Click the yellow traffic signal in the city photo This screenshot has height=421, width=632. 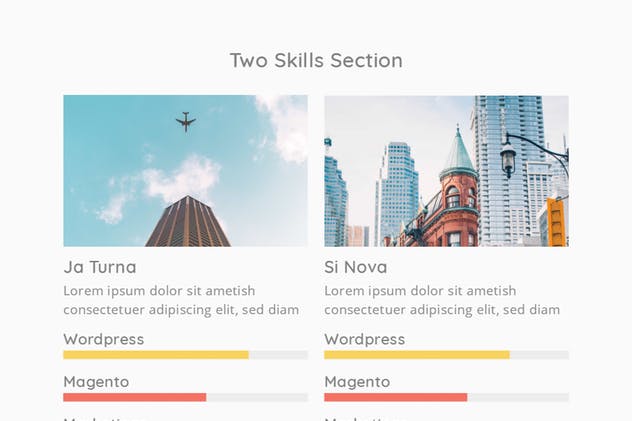[556, 221]
